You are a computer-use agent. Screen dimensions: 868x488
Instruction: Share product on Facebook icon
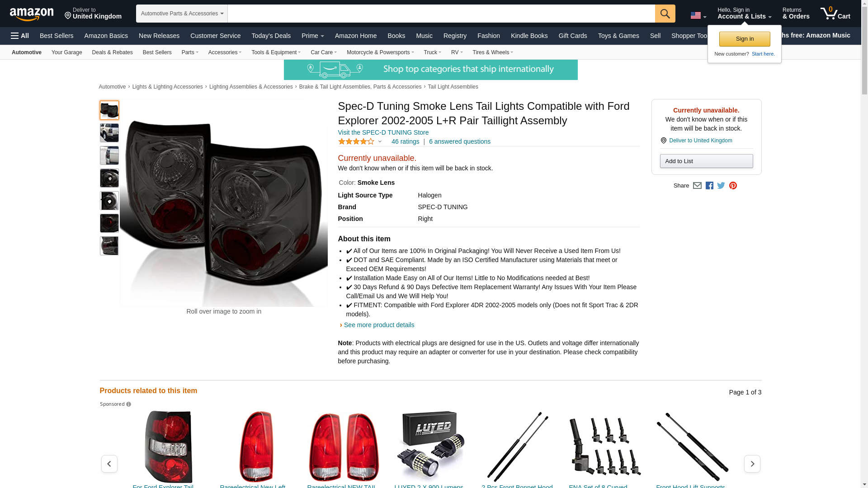pyautogui.click(x=709, y=186)
